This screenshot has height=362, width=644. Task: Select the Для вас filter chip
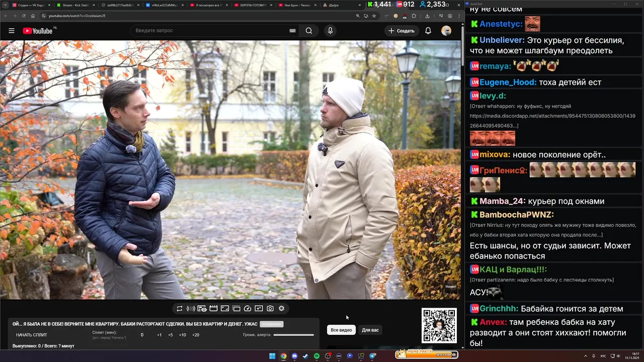click(370, 330)
